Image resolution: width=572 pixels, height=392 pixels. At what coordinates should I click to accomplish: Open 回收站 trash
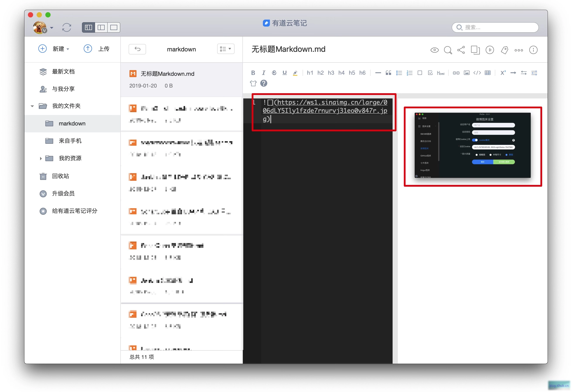pyautogui.click(x=61, y=176)
